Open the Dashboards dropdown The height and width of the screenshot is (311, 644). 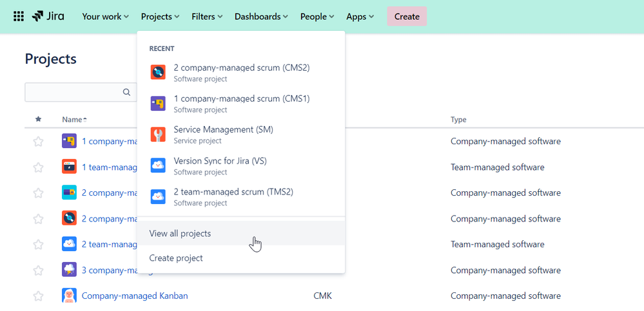click(261, 16)
